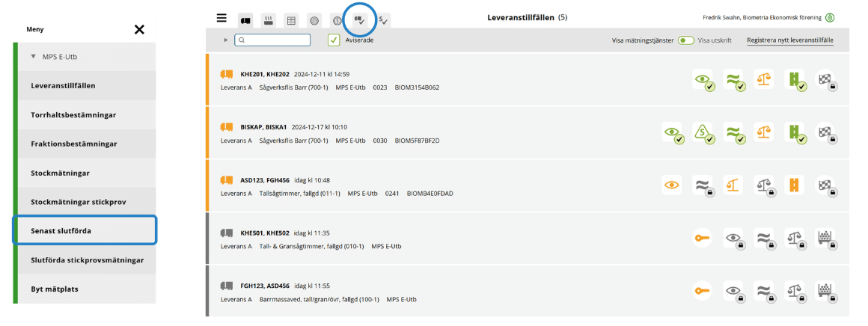Open Slutförda stickprovsmätningar menu item
868x326 pixels.
87,260
